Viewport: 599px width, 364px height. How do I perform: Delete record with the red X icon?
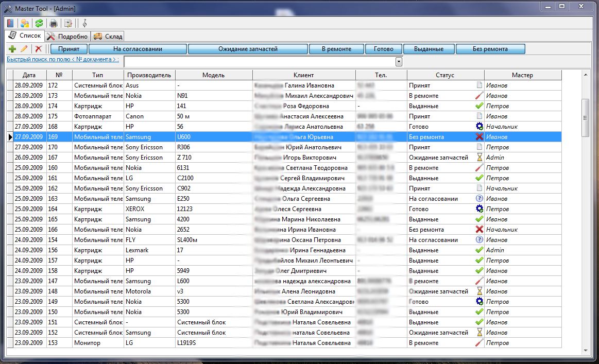tap(38, 49)
